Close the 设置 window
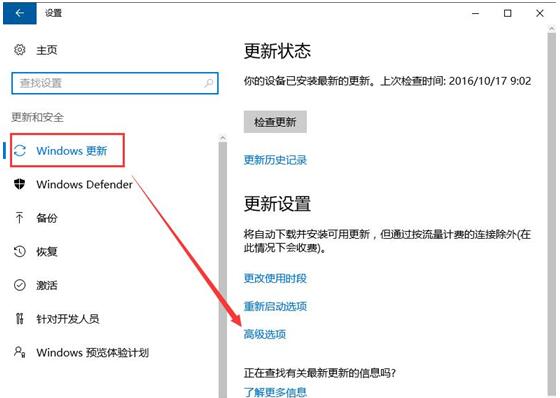 point(540,14)
